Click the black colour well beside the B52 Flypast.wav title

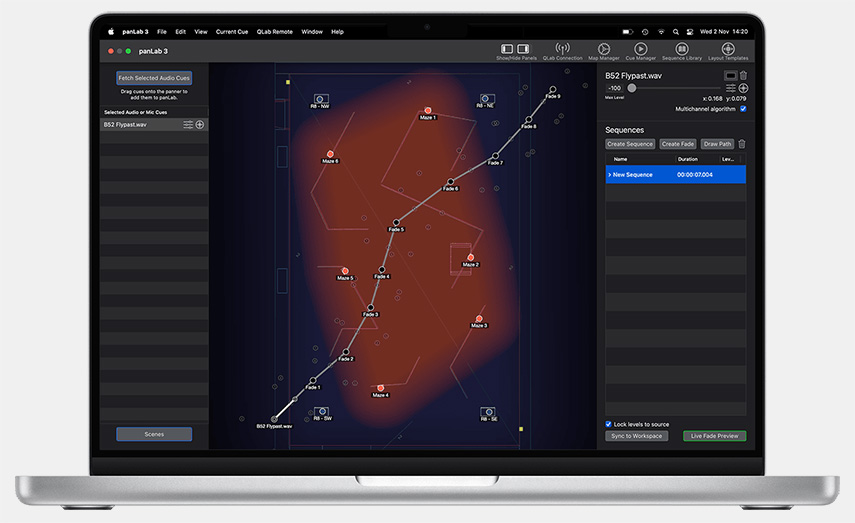[x=731, y=75]
